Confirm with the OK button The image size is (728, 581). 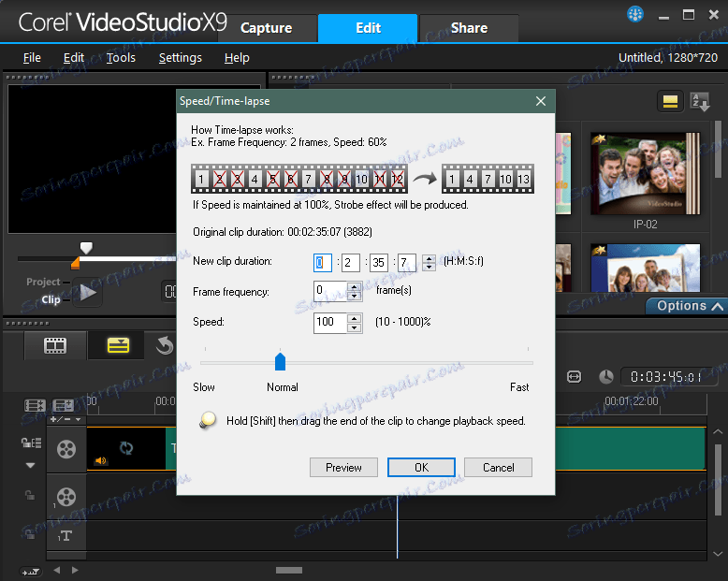421,467
